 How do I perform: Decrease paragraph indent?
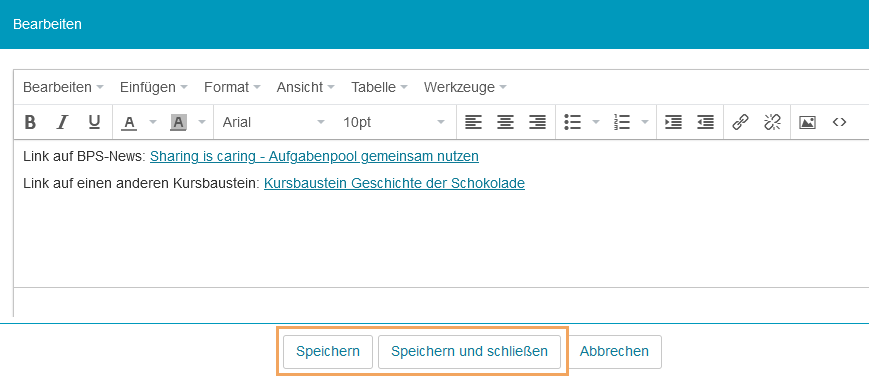pyautogui.click(x=706, y=122)
